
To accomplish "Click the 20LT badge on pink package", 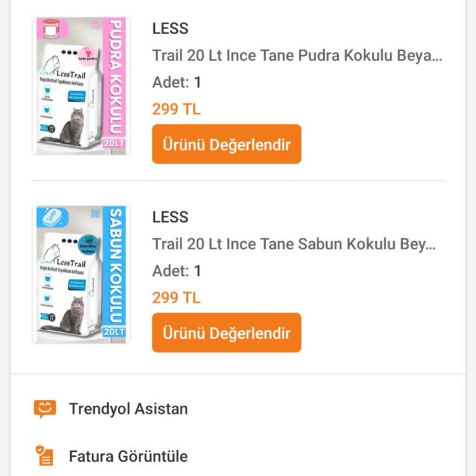I will [x=115, y=143].
